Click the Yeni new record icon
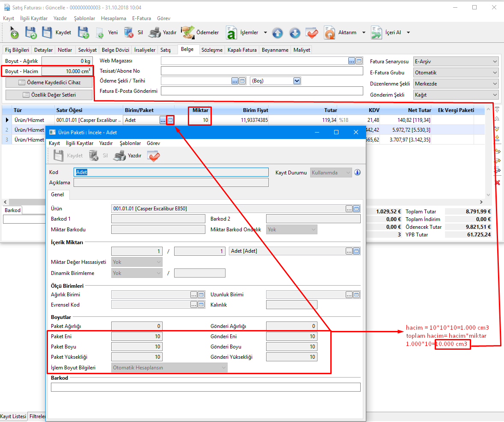 tap(100, 32)
